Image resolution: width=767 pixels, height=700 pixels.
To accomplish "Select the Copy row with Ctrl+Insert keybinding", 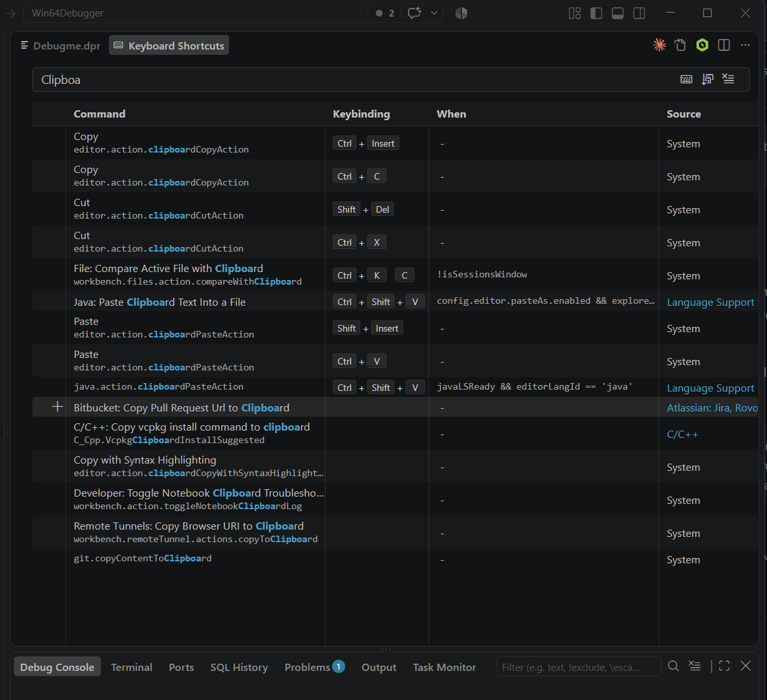I will tap(395, 143).
